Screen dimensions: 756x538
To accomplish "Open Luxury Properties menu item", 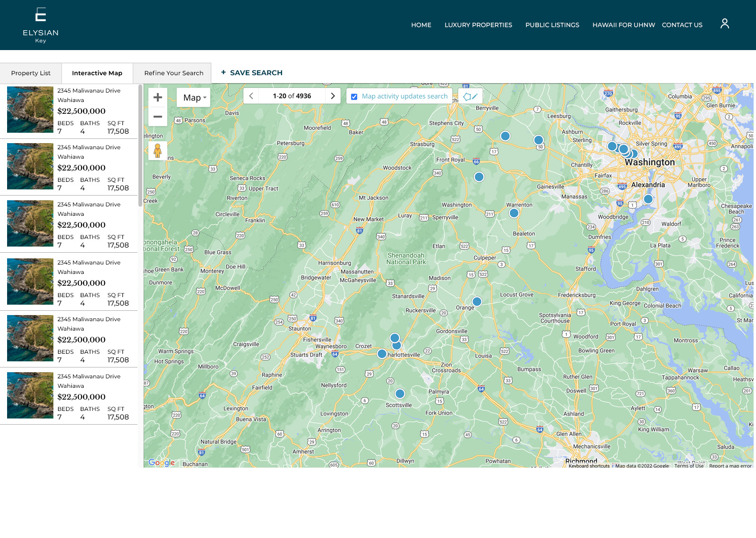I will coord(478,25).
